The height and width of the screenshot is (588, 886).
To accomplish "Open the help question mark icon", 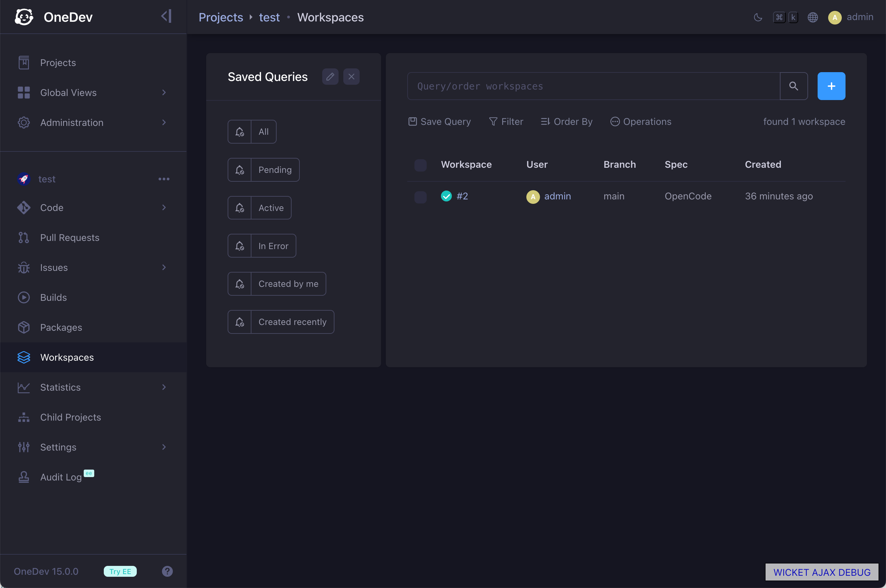I will click(167, 571).
